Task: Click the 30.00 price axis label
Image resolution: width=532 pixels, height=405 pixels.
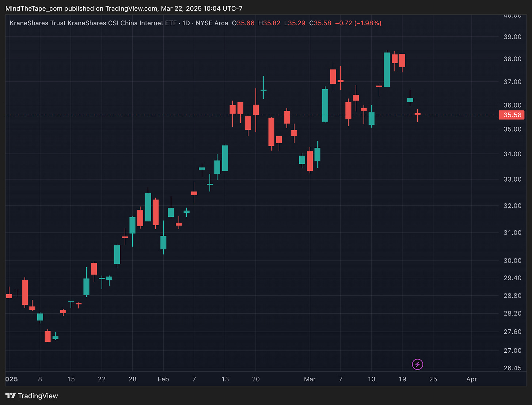Action: 512,261
